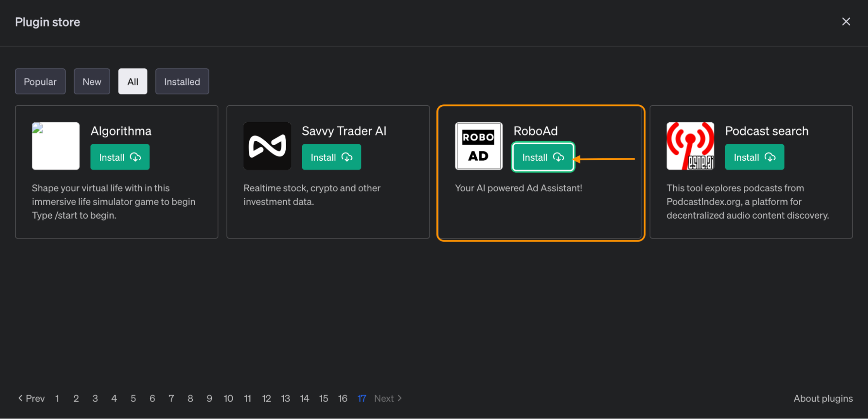Select current page 17 in pagination

[x=362, y=399]
